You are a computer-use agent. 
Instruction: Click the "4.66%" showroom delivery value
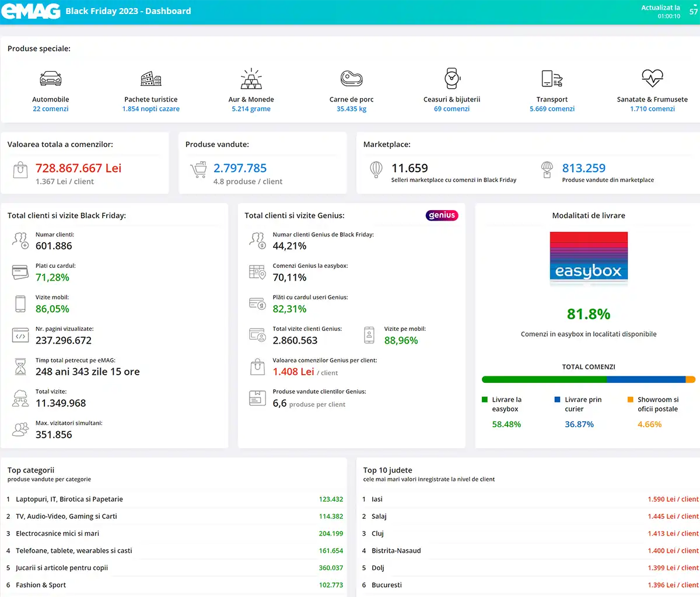pyautogui.click(x=650, y=424)
